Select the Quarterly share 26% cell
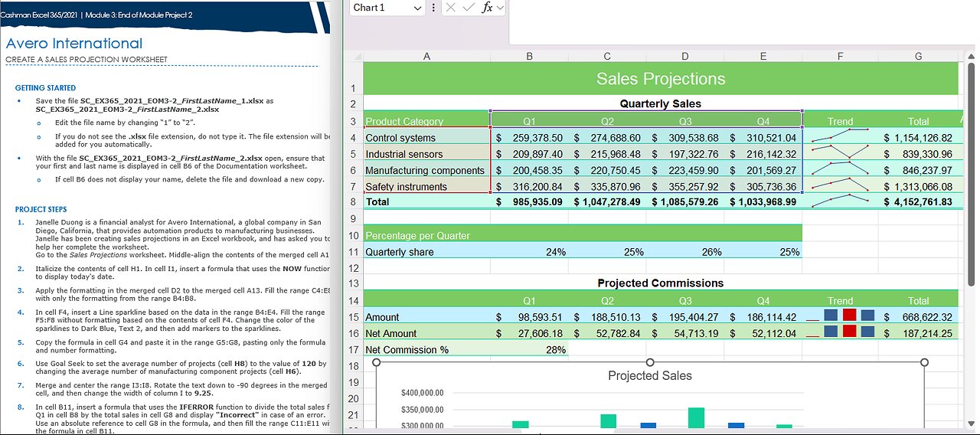The width and height of the screenshot is (980, 435). pos(685,252)
